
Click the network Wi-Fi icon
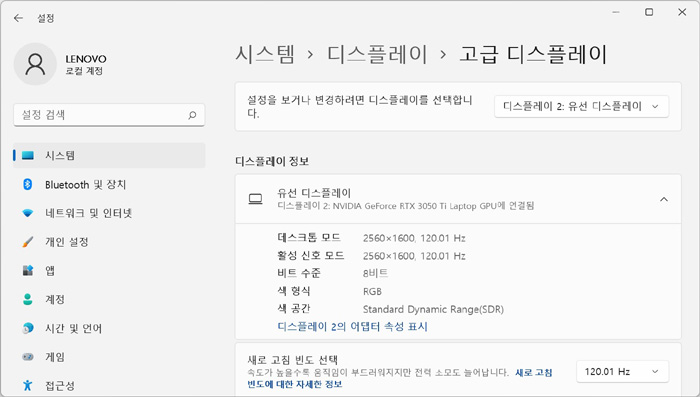[28, 213]
